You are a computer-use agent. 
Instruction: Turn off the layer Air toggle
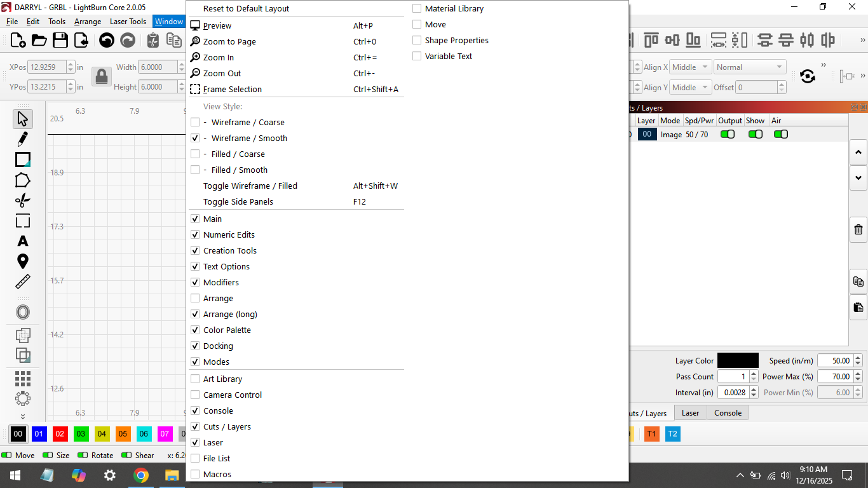(780, 135)
